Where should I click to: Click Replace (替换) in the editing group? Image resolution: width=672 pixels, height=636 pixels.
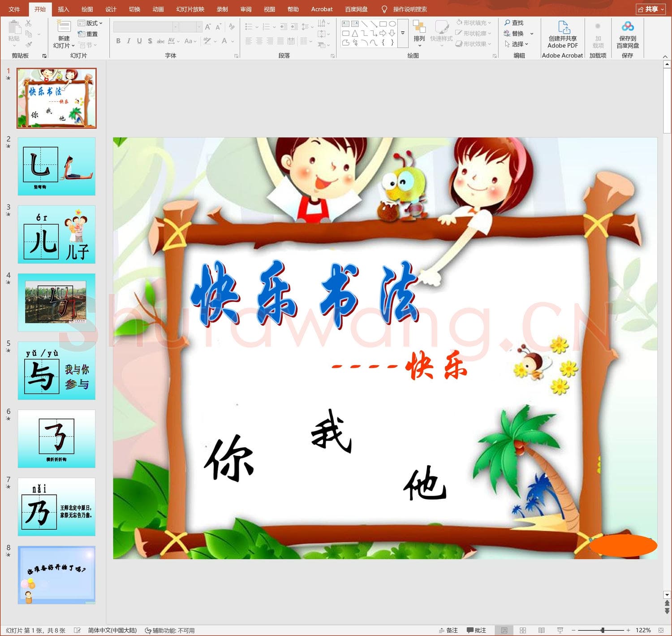coord(514,34)
